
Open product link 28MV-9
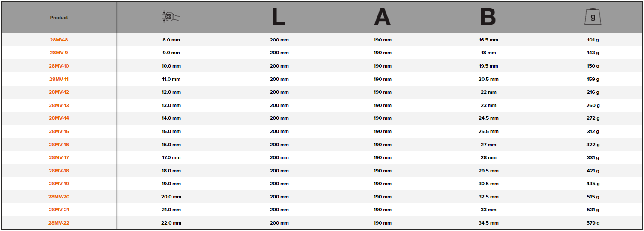click(59, 53)
